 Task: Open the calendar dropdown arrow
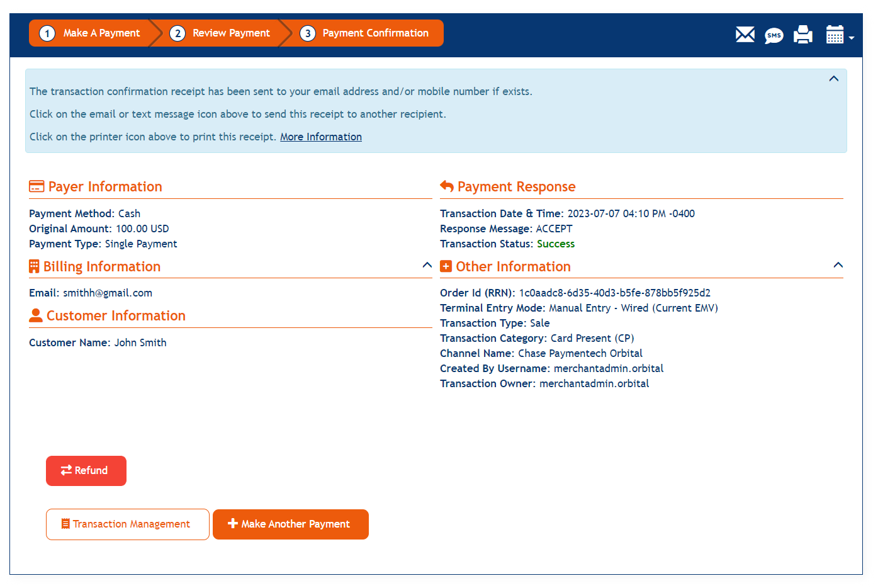[851, 38]
